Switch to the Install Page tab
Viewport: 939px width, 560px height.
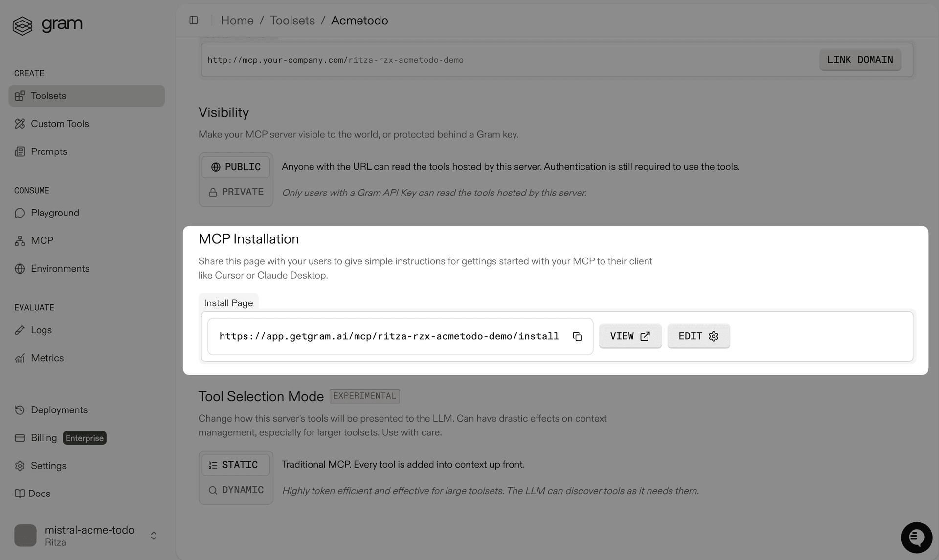pyautogui.click(x=228, y=303)
